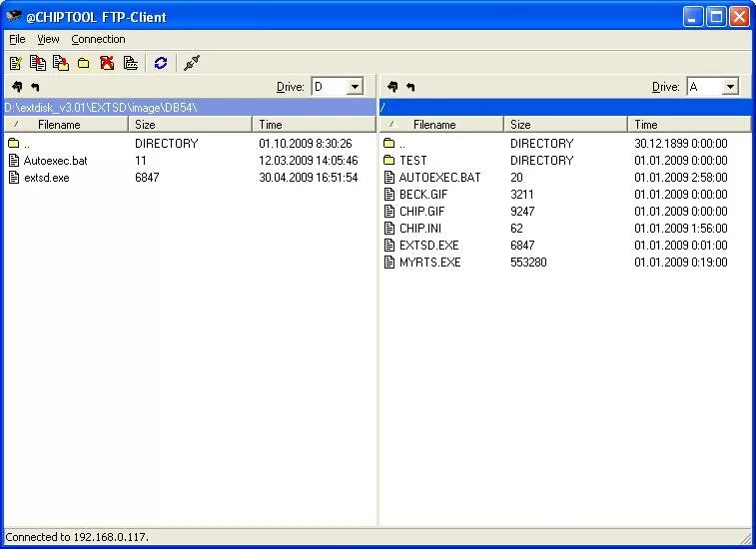
Task: Select BECK.GIF in the remote pane
Action: pyautogui.click(x=423, y=195)
